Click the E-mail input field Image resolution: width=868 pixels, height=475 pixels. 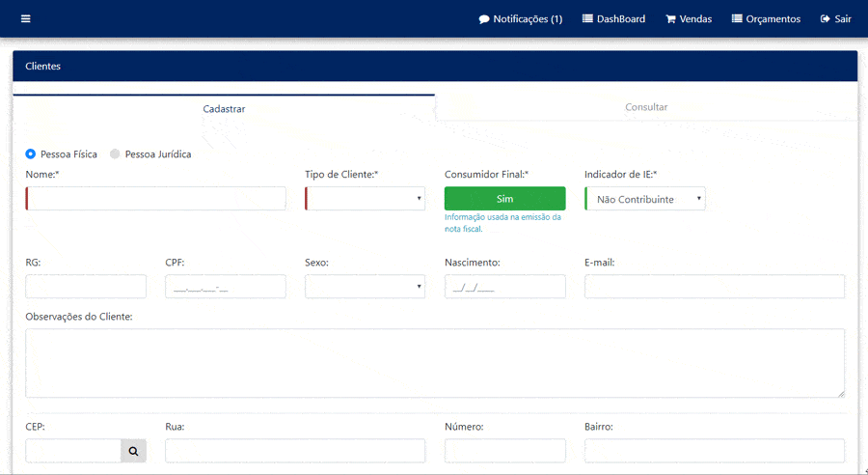(714, 287)
